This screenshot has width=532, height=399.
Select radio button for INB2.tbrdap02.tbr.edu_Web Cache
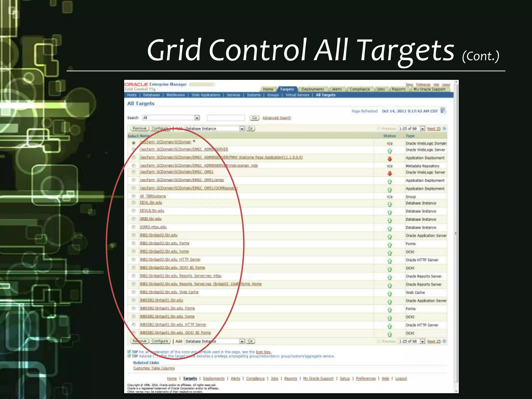(x=134, y=292)
